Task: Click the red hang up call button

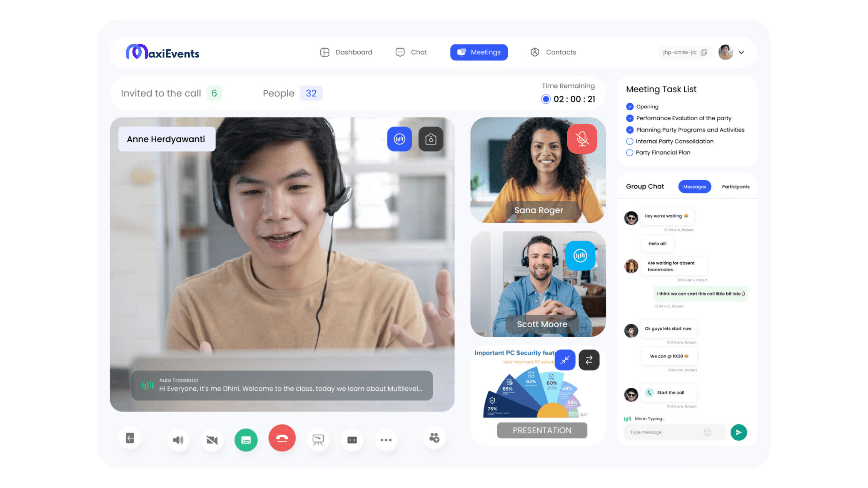Action: point(282,438)
